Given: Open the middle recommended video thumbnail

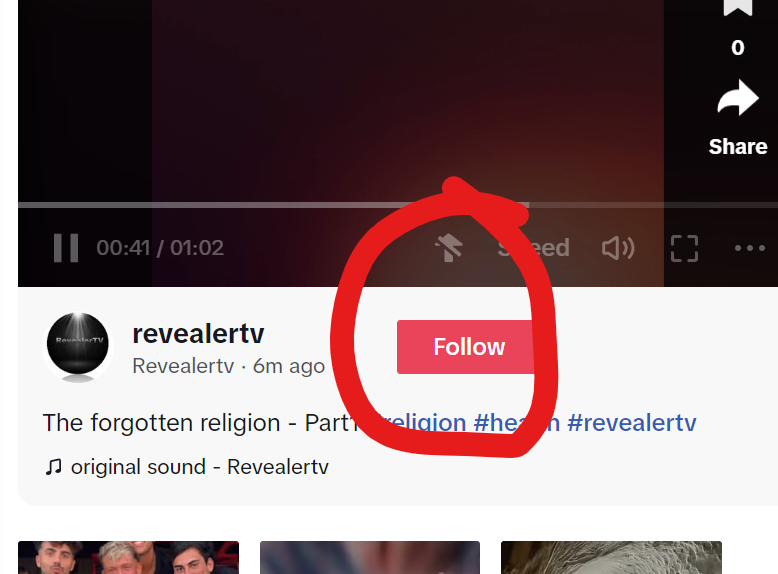Looking at the screenshot, I should (x=370, y=558).
